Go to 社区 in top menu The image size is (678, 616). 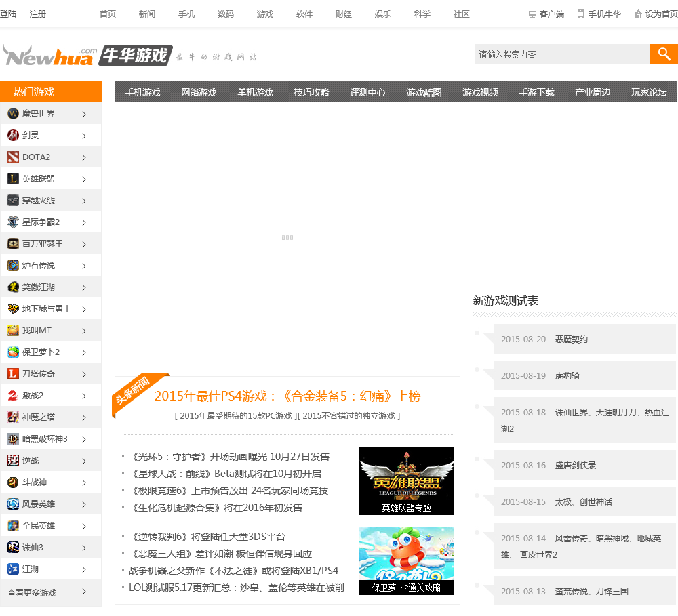pos(461,14)
